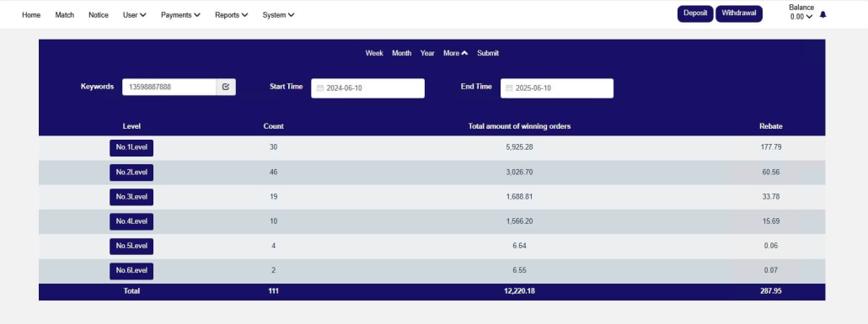The height and width of the screenshot is (324, 868).
Task: Click total rebate 287.95
Action: tap(771, 291)
